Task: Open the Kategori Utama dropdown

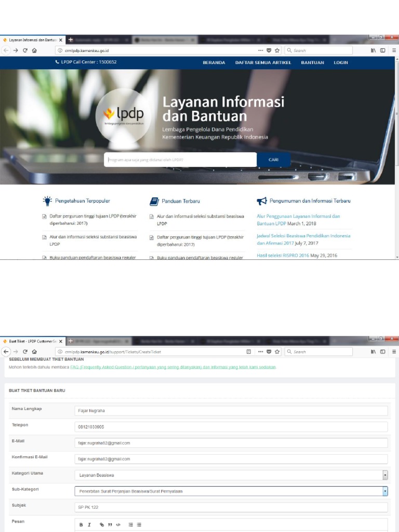Action: tap(231, 475)
